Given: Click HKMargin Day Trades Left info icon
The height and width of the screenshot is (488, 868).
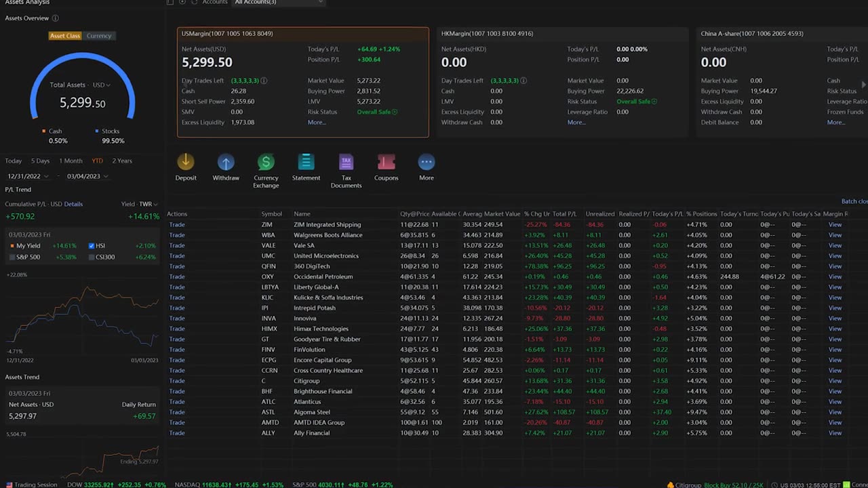Looking at the screenshot, I should click(524, 81).
